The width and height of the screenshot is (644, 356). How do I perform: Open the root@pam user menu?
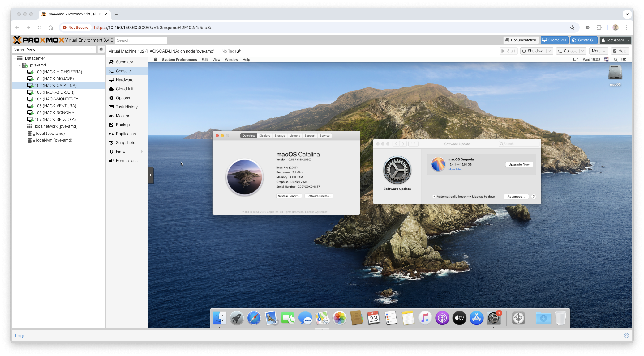(615, 40)
